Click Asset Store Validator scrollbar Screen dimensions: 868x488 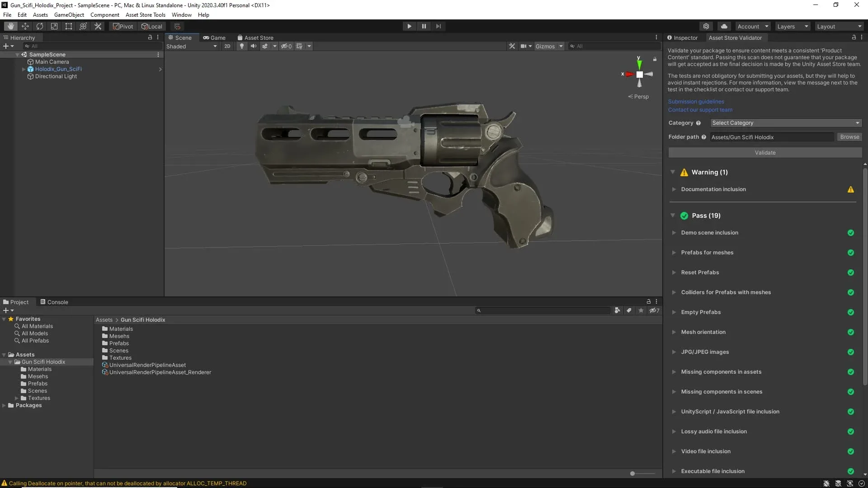click(865, 277)
